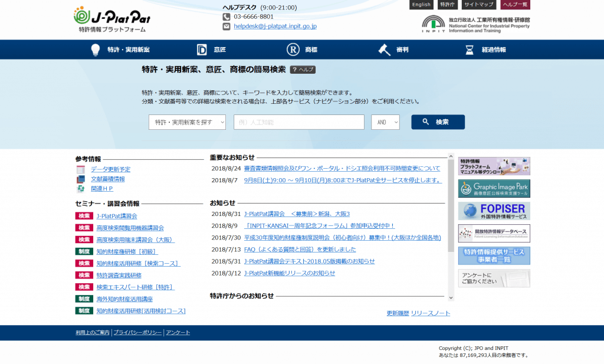This screenshot has height=364, width=604.
Task: Click the 検索 badge beside 特許調査実践研修
Action: 84,276
